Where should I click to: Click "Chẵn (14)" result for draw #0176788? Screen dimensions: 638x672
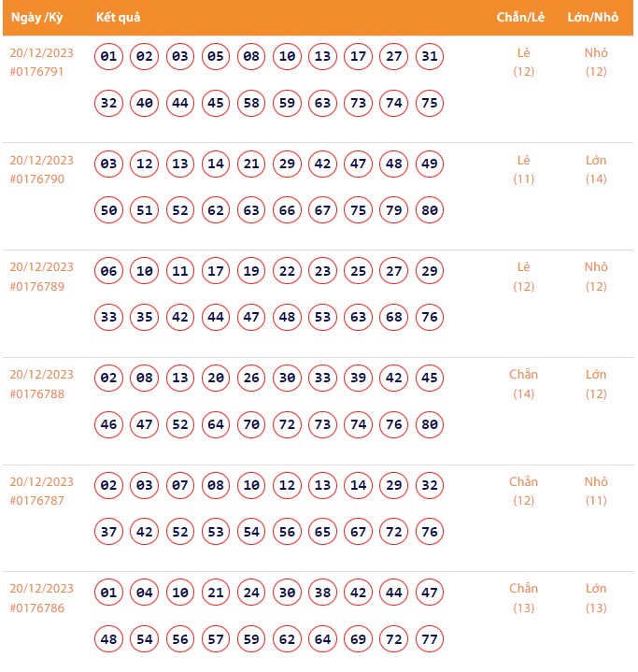click(523, 384)
